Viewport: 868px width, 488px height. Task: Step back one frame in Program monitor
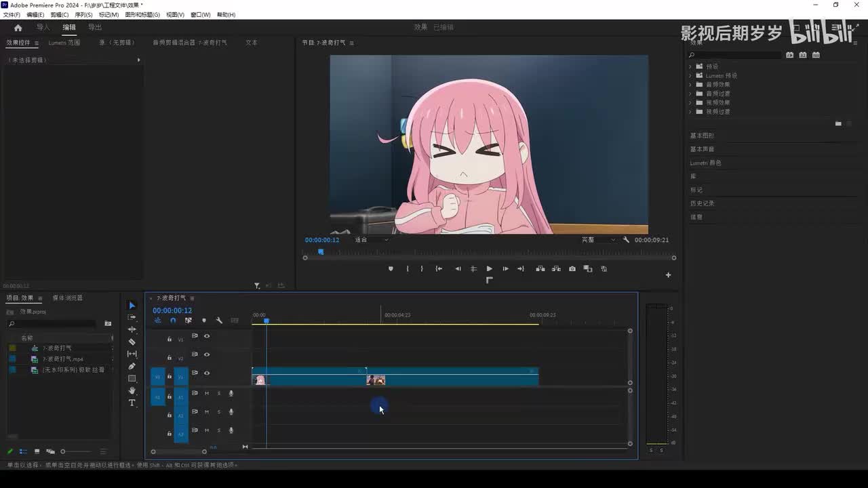pyautogui.click(x=458, y=269)
